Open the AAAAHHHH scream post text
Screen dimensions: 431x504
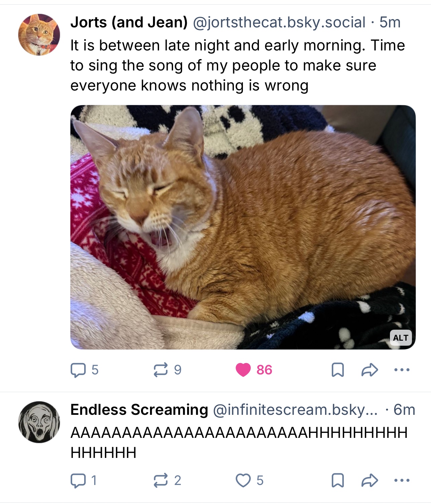(x=239, y=443)
